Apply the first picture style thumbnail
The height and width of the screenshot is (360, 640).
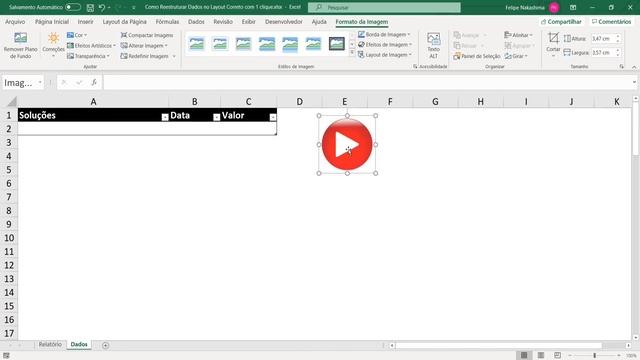pos(197,44)
